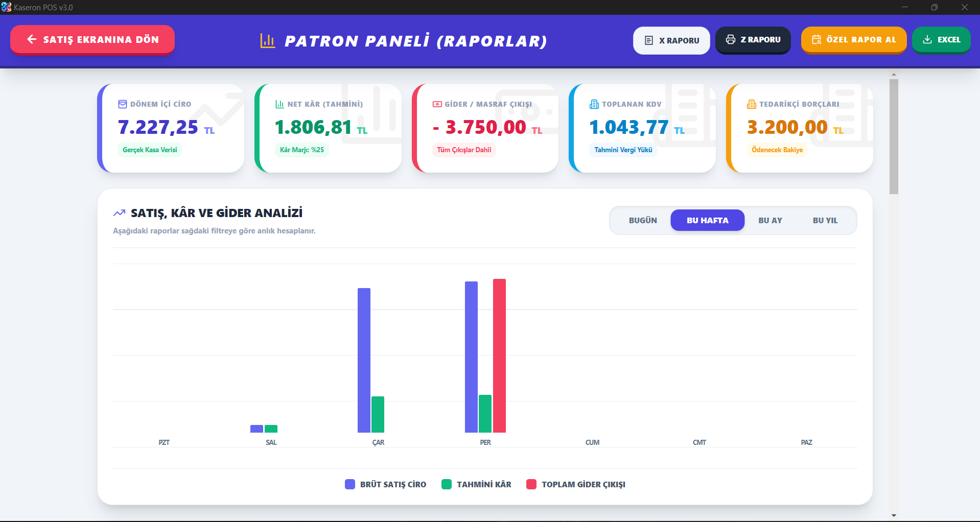Click the Gider / Masraf Çıkışı cash icon
The width and height of the screenshot is (980, 522).
click(x=437, y=104)
